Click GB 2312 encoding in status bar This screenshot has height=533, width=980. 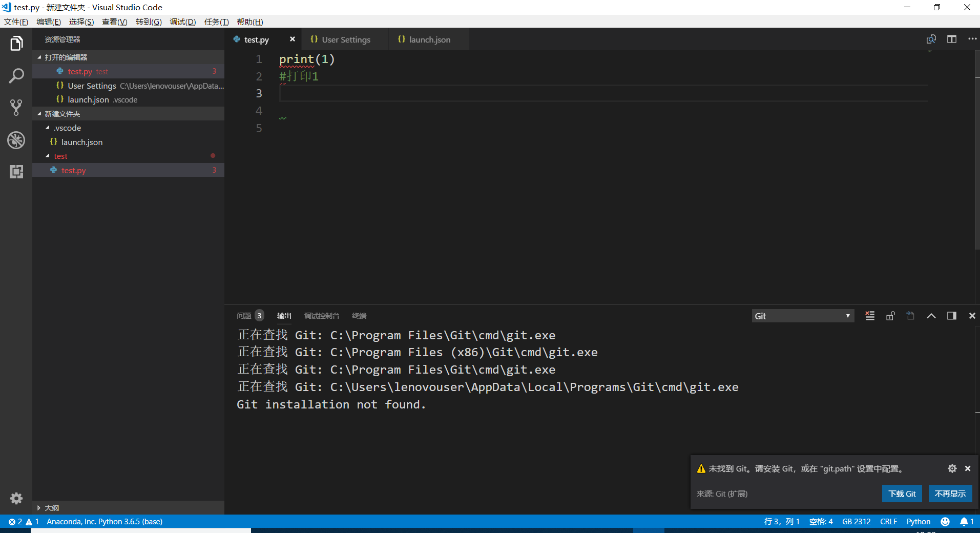(856, 521)
